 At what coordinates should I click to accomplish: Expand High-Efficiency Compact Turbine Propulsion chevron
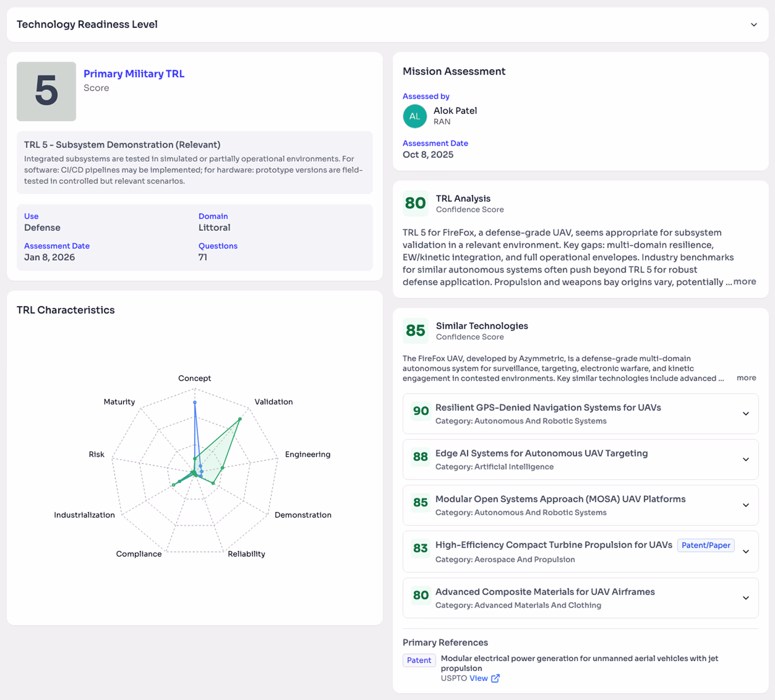[745, 552]
